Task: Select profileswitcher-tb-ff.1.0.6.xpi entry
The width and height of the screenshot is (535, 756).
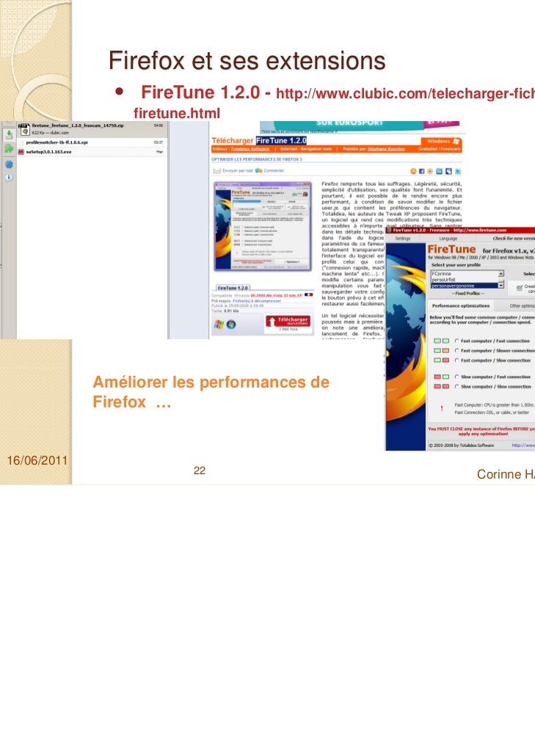Action: click(x=92, y=142)
